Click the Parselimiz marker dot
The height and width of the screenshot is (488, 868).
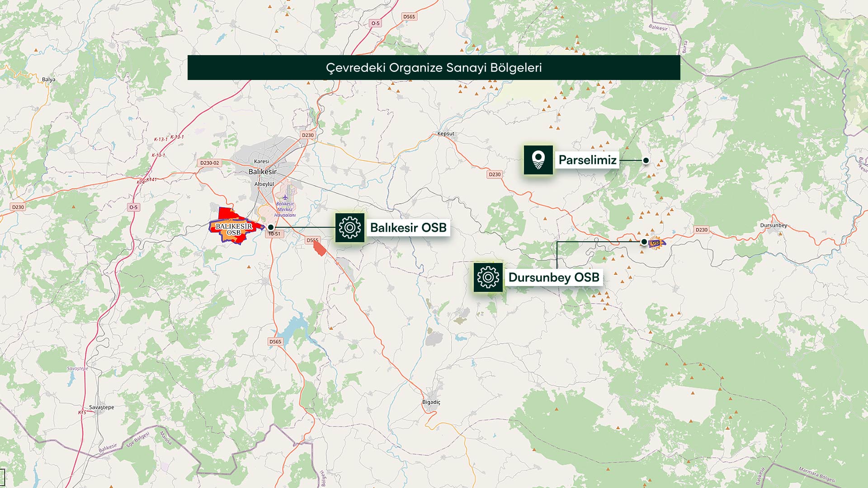646,160
